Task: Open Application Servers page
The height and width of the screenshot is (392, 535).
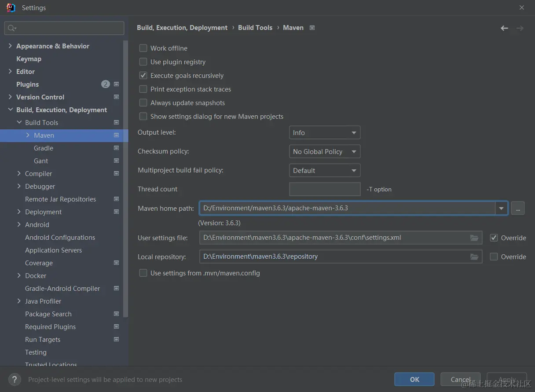Action: click(53, 250)
